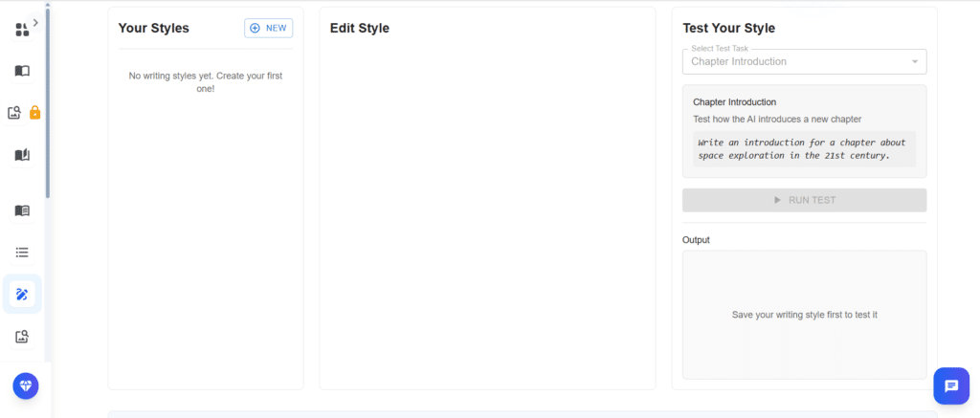Click the locked image search icon
The width and height of the screenshot is (980, 418).
[14, 113]
